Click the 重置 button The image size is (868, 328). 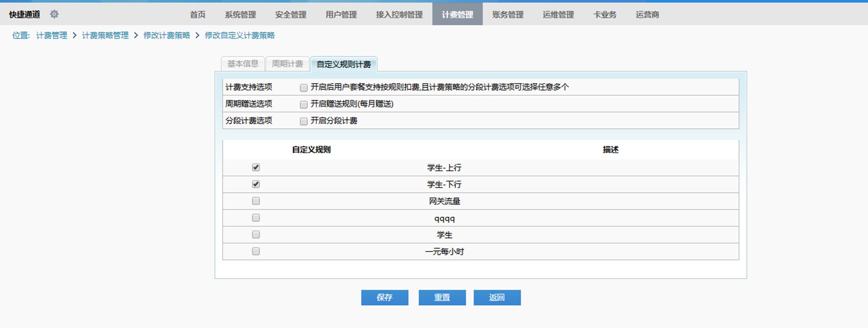point(442,297)
